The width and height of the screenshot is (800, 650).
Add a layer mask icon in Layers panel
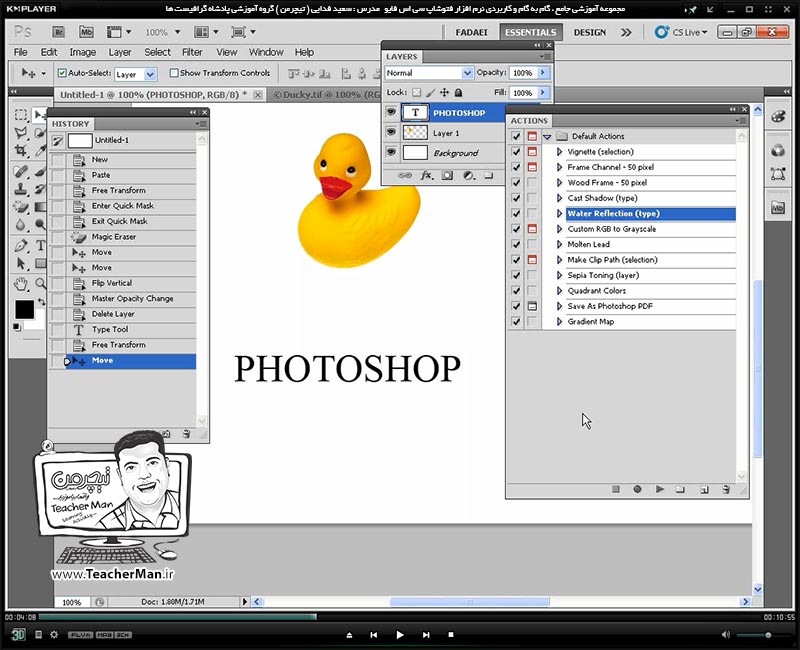(x=447, y=176)
